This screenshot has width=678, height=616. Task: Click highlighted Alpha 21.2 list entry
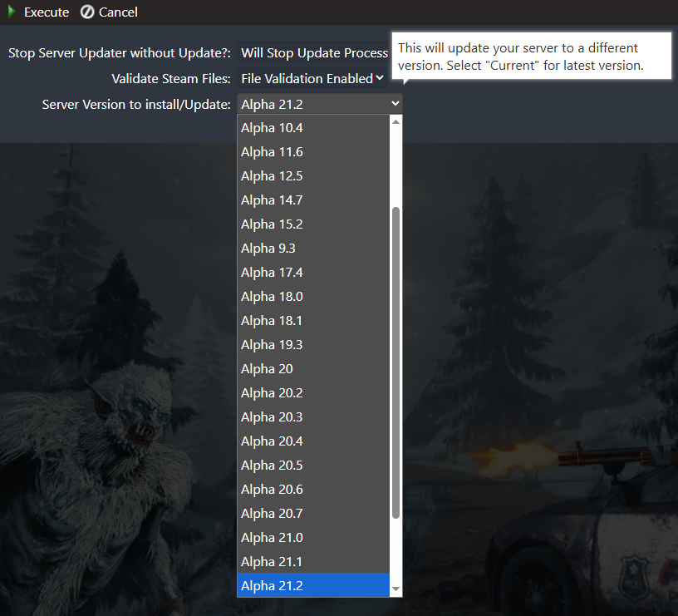[313, 586]
